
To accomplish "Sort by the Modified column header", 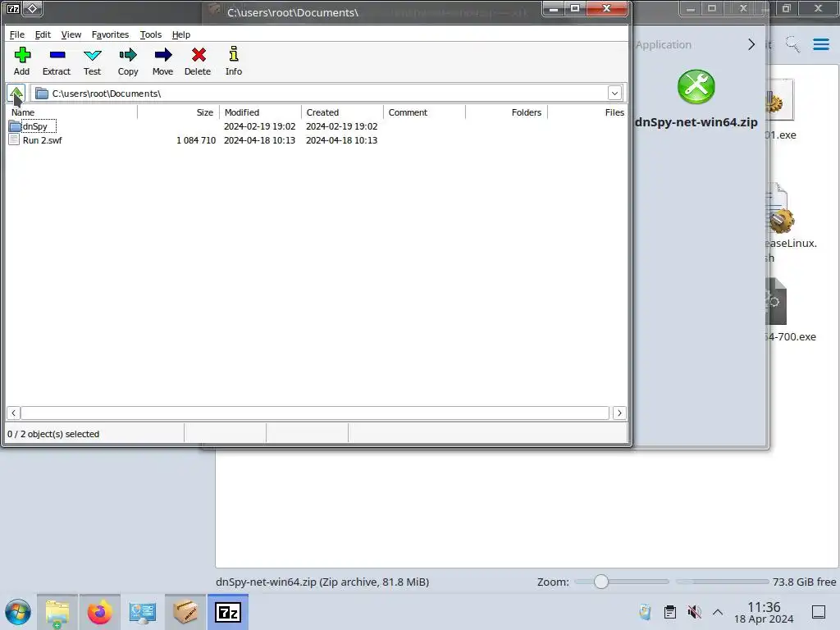I will pyautogui.click(x=260, y=112).
